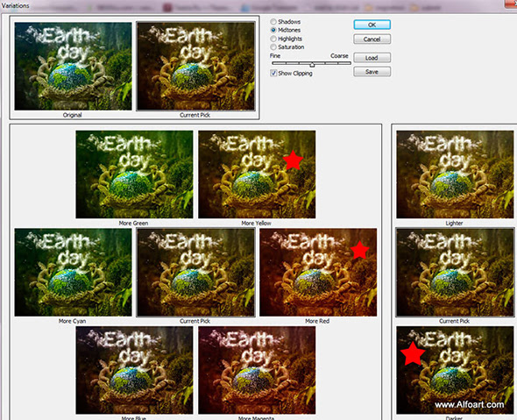Apply the More Magenta variation thumbnail
This screenshot has height=420, width=517.
pyautogui.click(x=257, y=370)
